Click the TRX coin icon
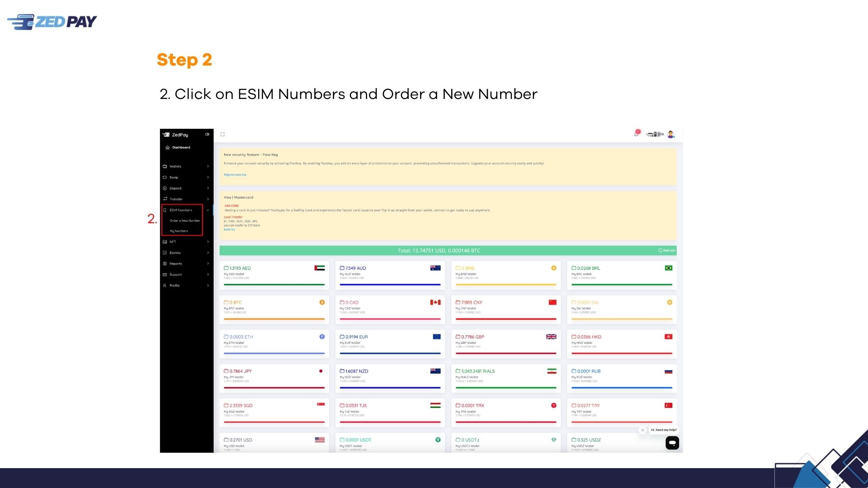This screenshot has width=868, height=488. (554, 405)
